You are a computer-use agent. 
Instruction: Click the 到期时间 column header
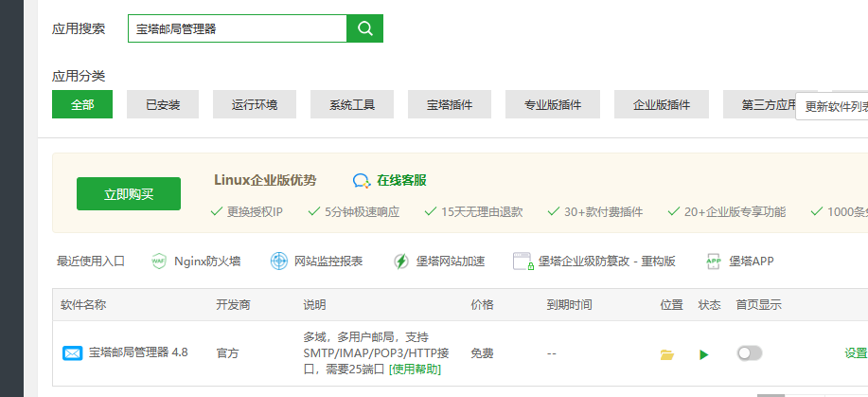tap(569, 304)
